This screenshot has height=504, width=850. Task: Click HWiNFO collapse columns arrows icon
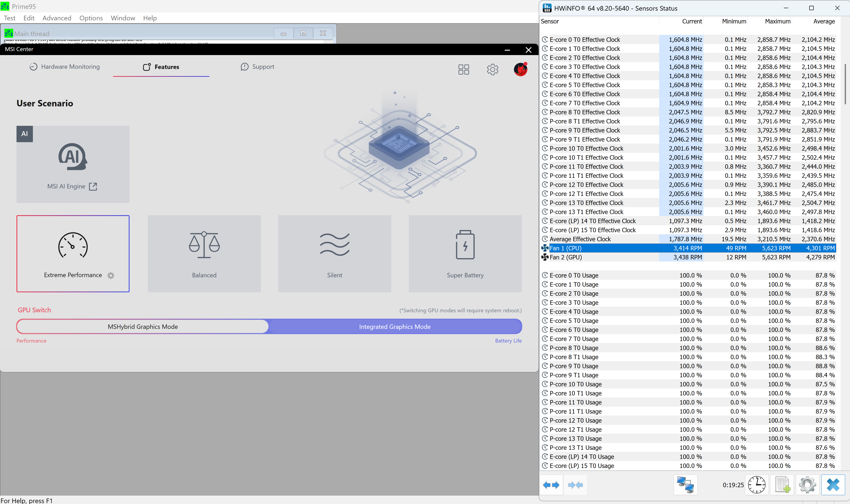(x=575, y=485)
